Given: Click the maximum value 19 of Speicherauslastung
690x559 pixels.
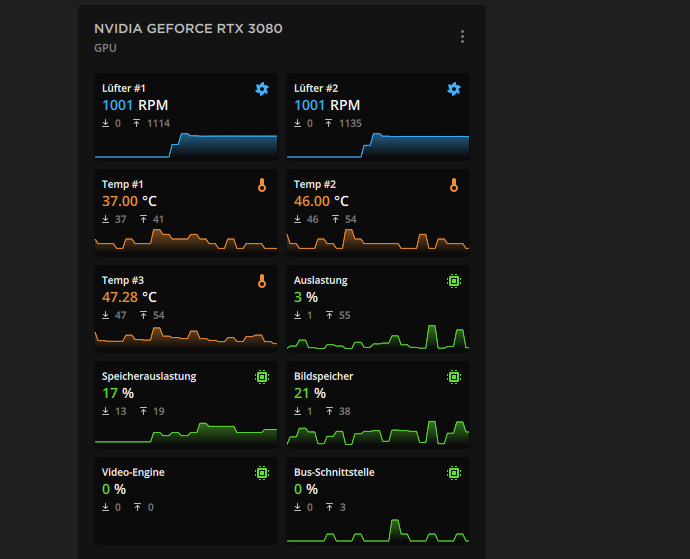Looking at the screenshot, I should (x=158, y=411).
